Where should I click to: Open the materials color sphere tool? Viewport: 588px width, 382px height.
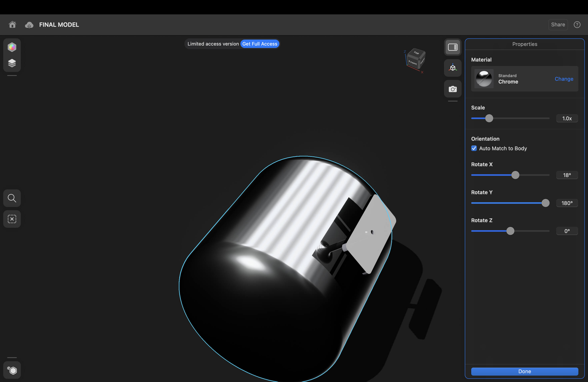click(12, 47)
